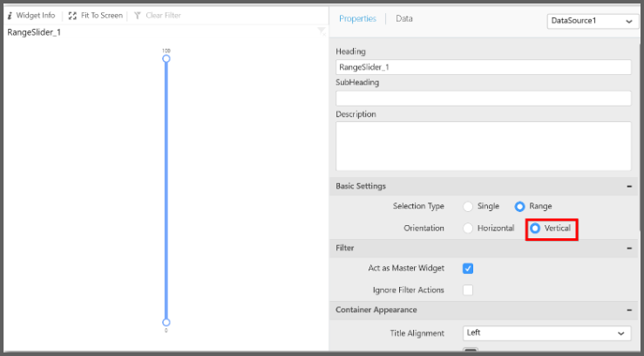This screenshot has height=356, width=644.
Task: Choose Vertical orientation
Action: (x=535, y=228)
